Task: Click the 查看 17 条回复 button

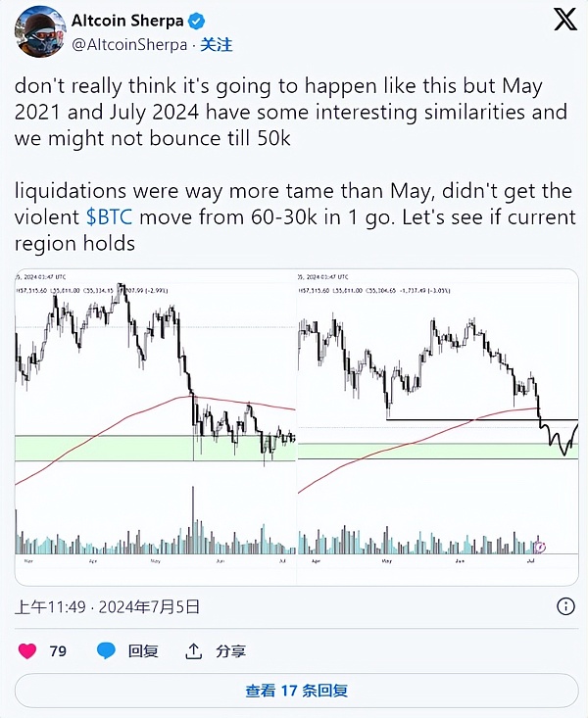Action: pos(296,690)
